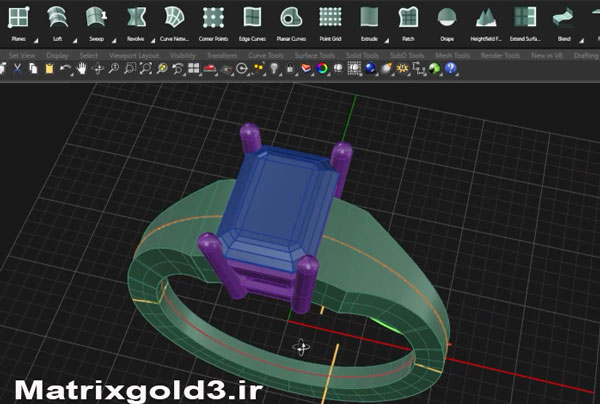Click the Render Preview framed sphere icon
This screenshot has height=404, width=600.
(354, 69)
